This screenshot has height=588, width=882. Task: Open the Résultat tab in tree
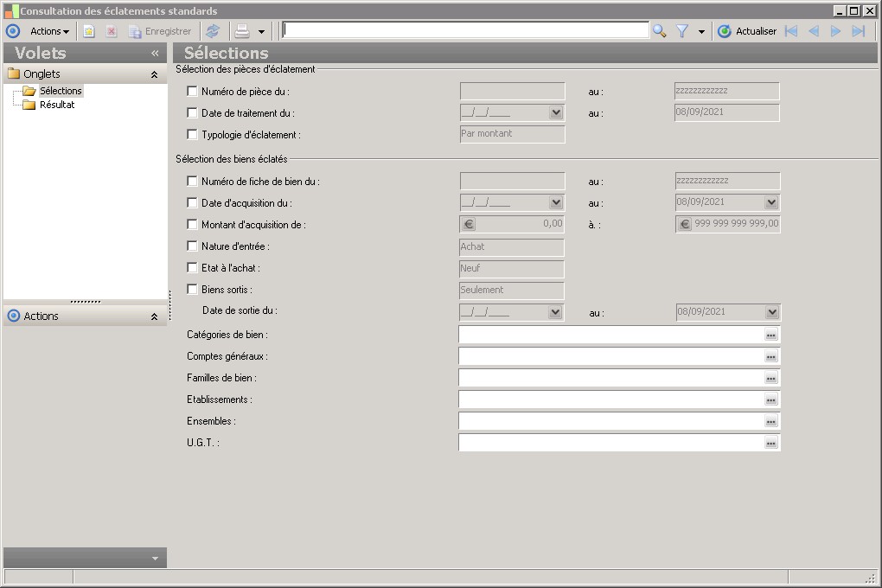pyautogui.click(x=57, y=105)
